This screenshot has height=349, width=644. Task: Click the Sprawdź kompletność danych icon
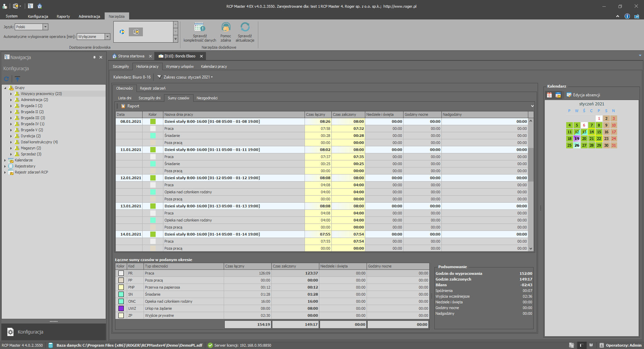(200, 27)
